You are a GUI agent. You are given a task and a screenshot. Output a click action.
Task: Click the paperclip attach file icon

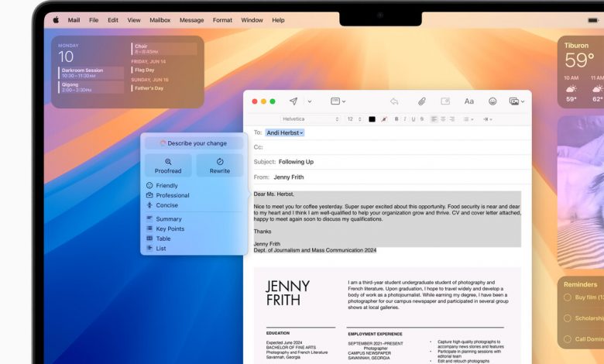(x=422, y=101)
